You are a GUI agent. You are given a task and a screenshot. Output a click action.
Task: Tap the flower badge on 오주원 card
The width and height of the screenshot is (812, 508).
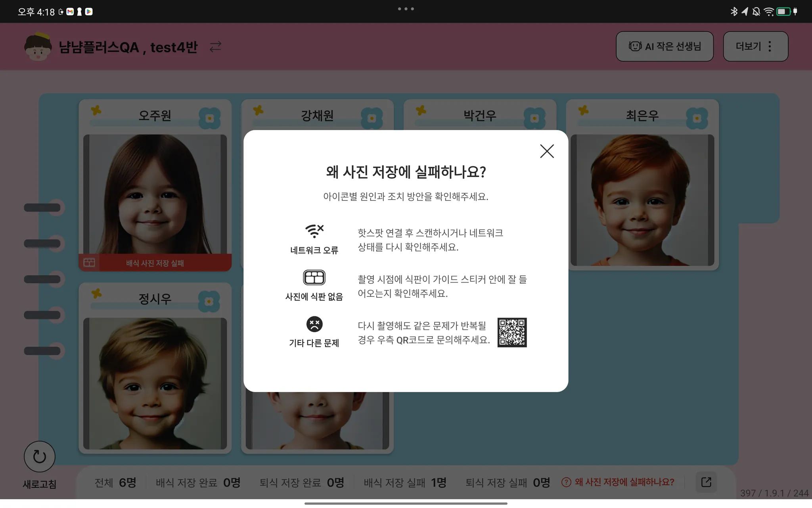(x=209, y=118)
